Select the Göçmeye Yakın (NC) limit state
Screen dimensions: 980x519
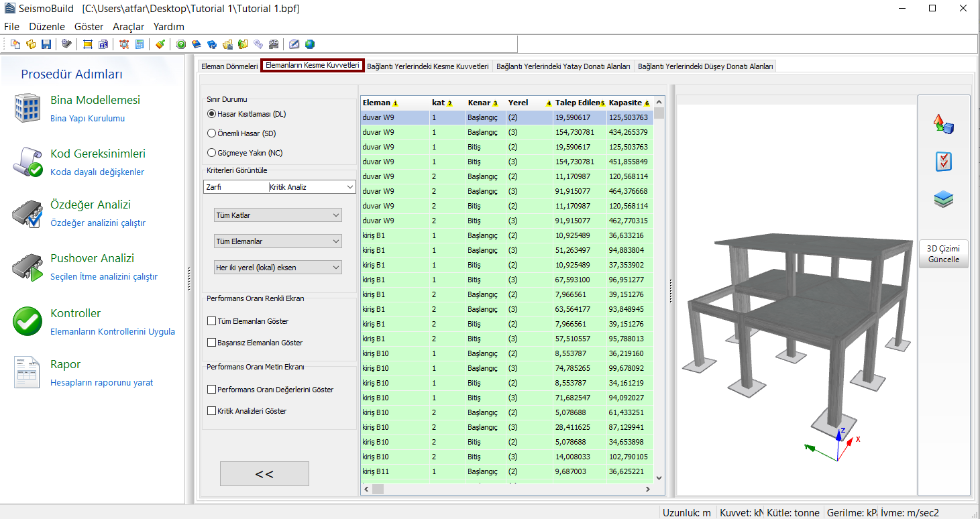point(212,153)
